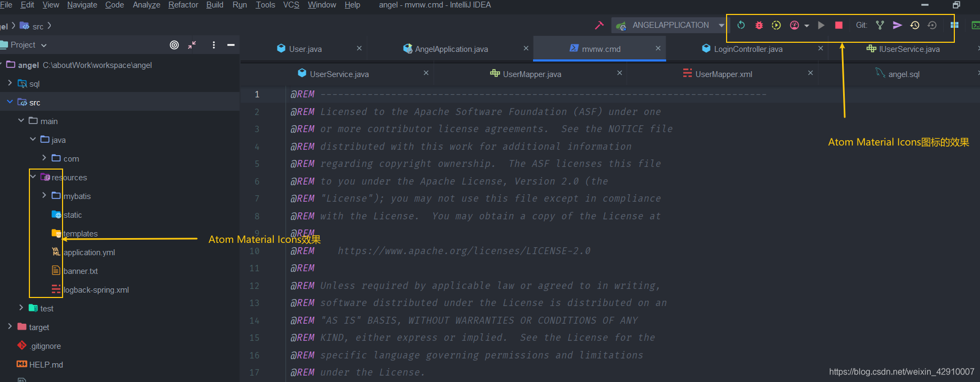Start debugging with the red bug icon
The image size is (980, 382).
click(x=759, y=25)
